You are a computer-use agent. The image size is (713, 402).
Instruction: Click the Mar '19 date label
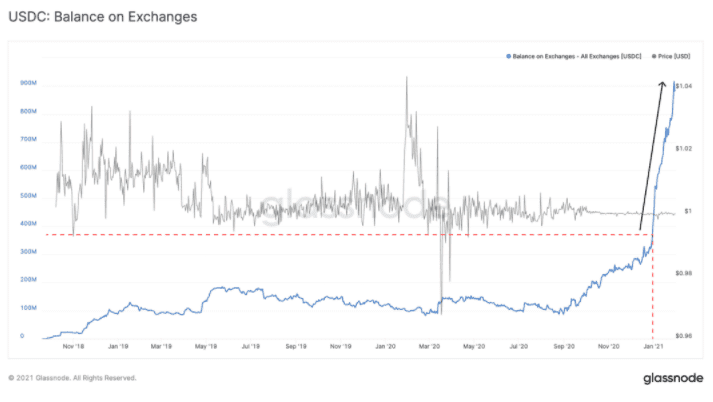[x=161, y=347]
